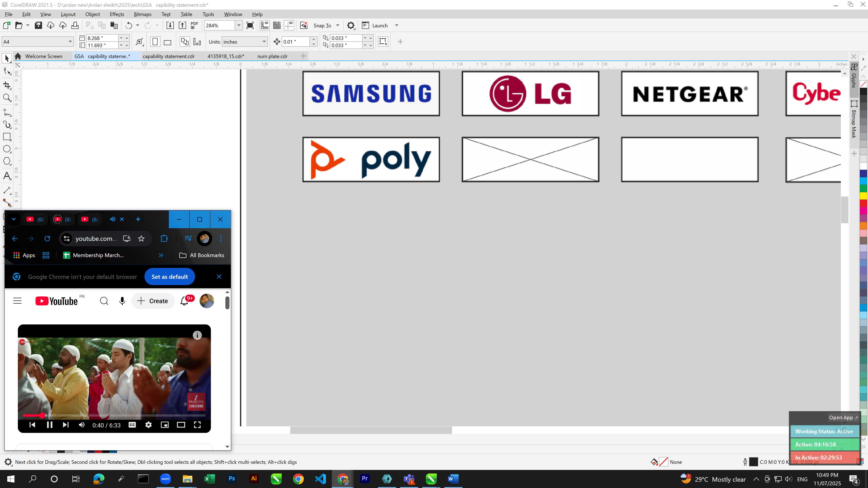Select the Zoom tool in toolbox
Screen dimensions: 868x488
tap(7, 98)
